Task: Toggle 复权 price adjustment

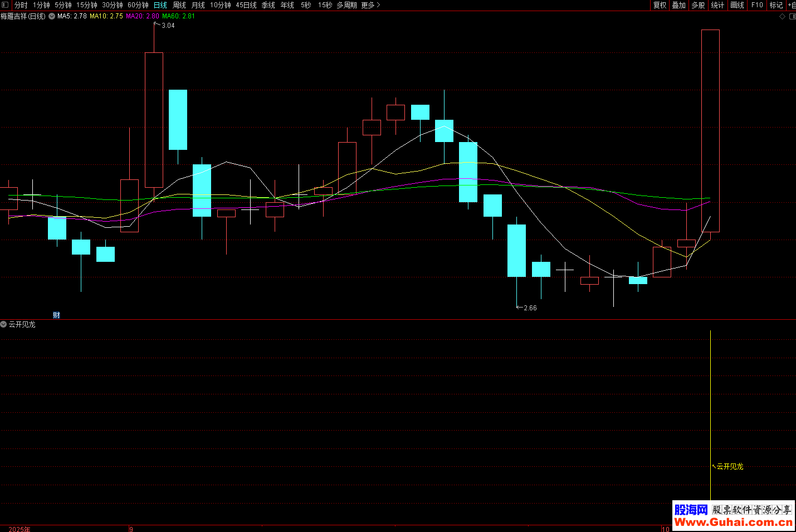Action: 660,5
